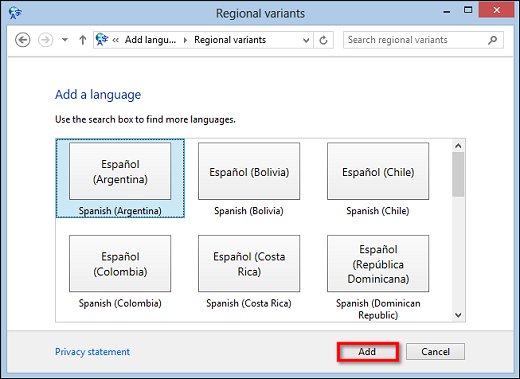Click the Spanish (Bolivia) label
The image size is (520, 379).
(x=249, y=211)
